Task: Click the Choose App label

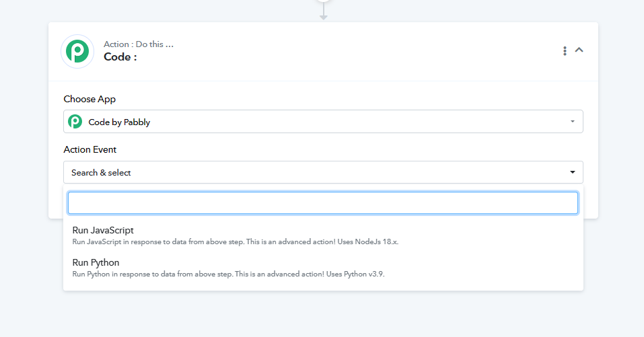Action: coord(90,99)
